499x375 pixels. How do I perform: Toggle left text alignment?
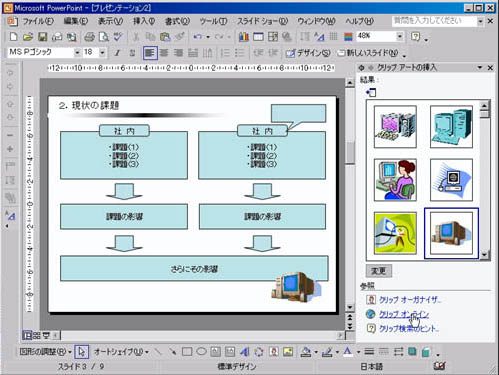click(150, 53)
